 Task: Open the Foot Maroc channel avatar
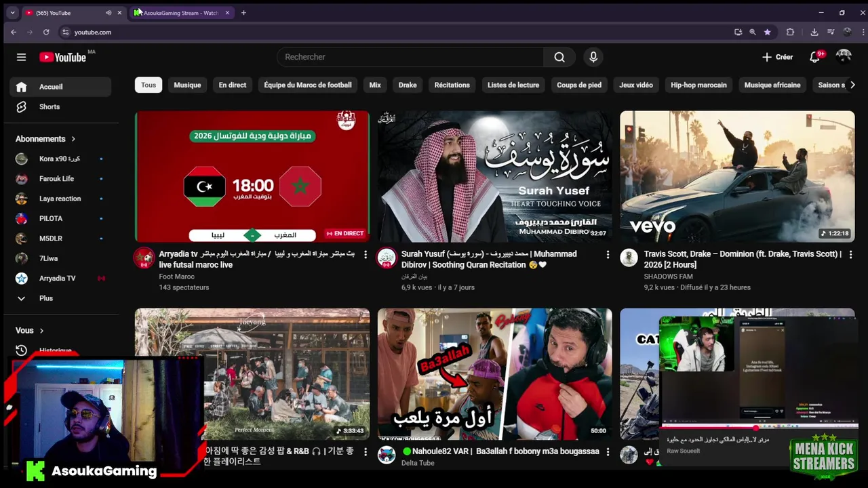tap(144, 258)
